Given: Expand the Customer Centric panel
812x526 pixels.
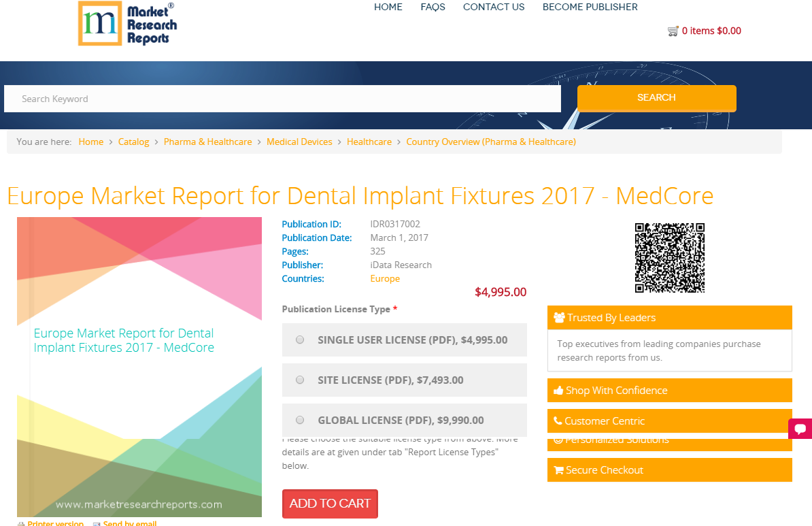Looking at the screenshot, I should pos(670,421).
